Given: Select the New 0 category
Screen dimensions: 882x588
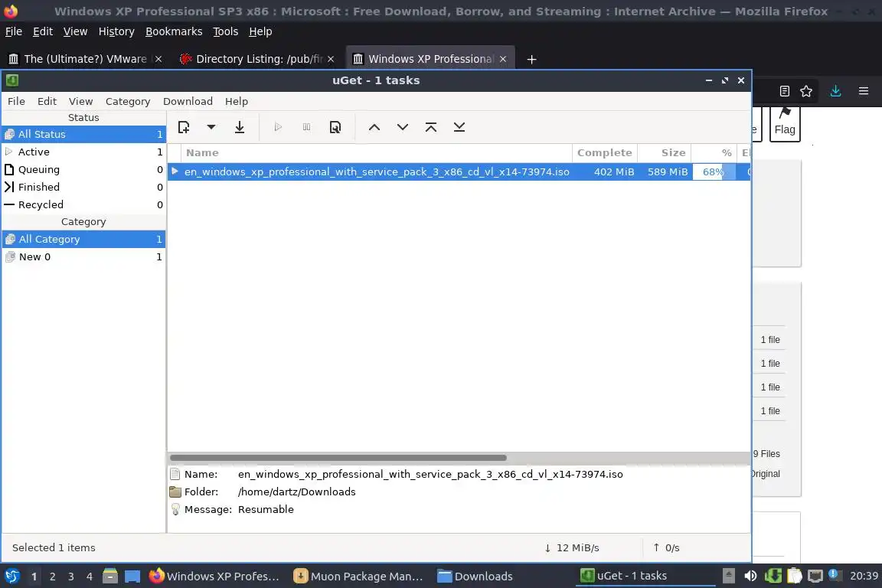Looking at the screenshot, I should coord(83,256).
